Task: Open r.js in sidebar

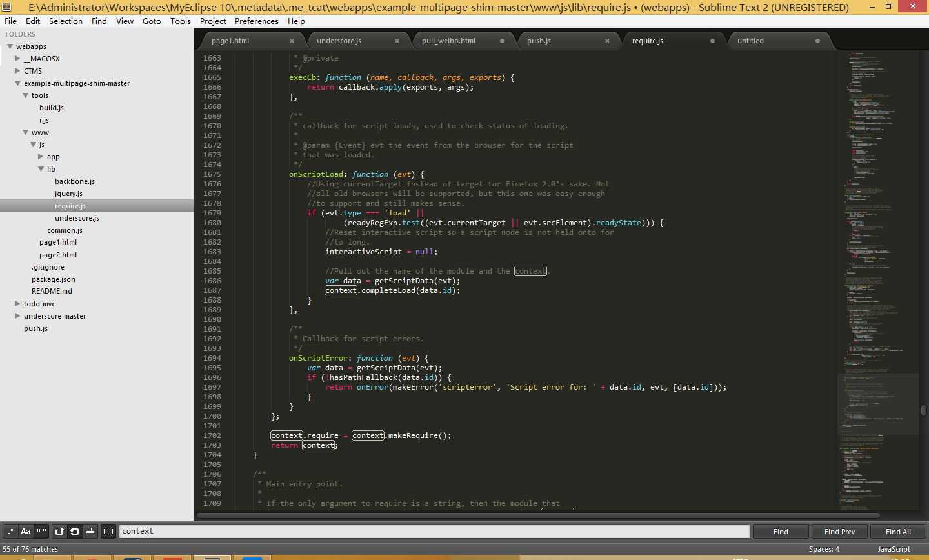Action: 44,120
